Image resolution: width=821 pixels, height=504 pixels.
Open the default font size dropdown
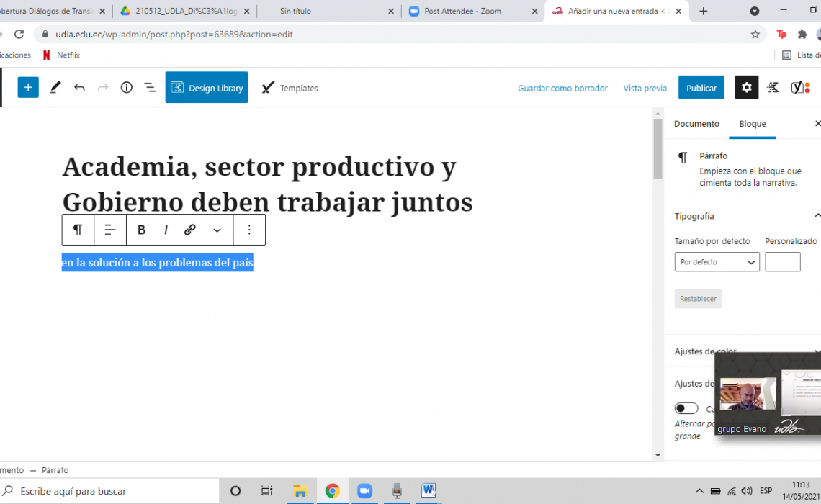click(717, 262)
